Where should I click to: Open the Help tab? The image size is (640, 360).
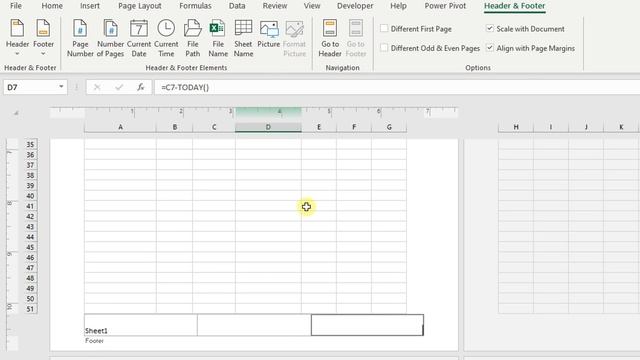pos(398,6)
